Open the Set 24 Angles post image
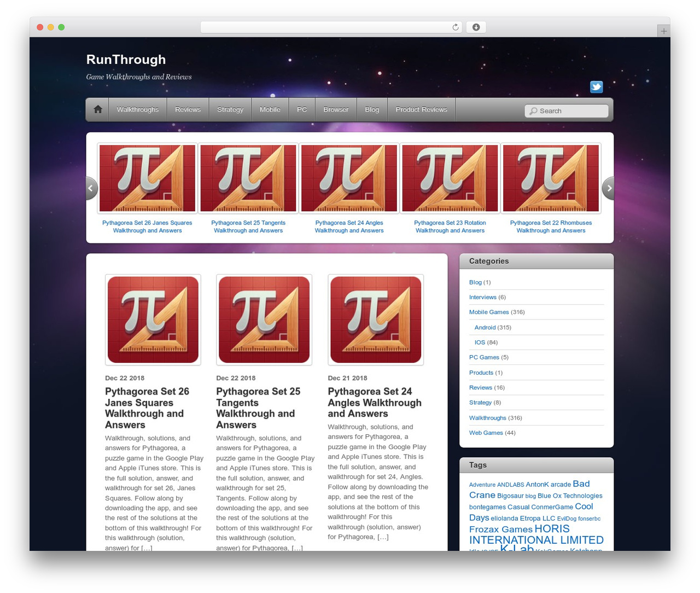This screenshot has width=700, height=593. pyautogui.click(x=376, y=320)
